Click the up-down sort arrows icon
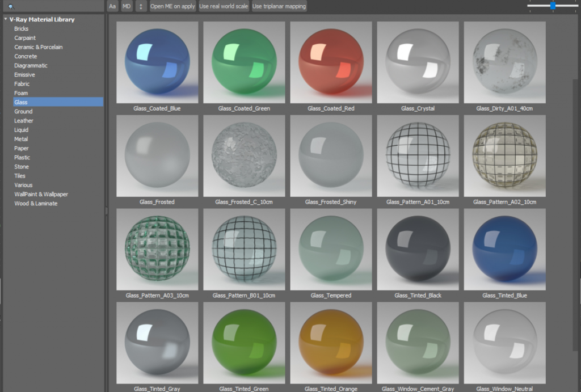Viewport: 581px width, 392px height. 140,6
